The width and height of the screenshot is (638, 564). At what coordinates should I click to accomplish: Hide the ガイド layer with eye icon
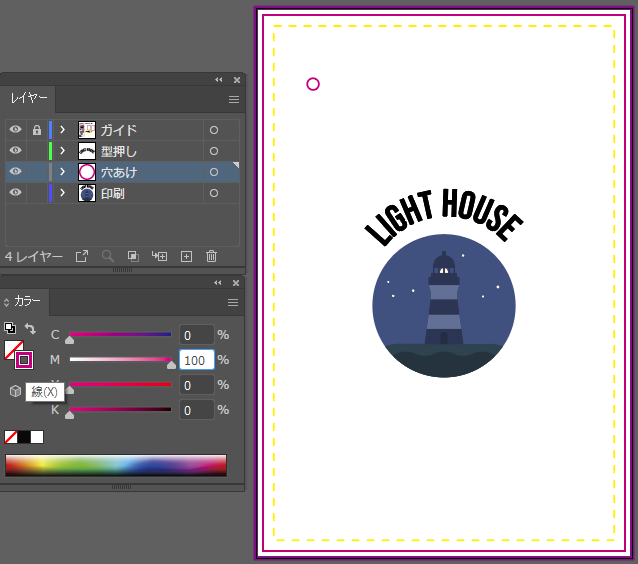[x=15, y=130]
